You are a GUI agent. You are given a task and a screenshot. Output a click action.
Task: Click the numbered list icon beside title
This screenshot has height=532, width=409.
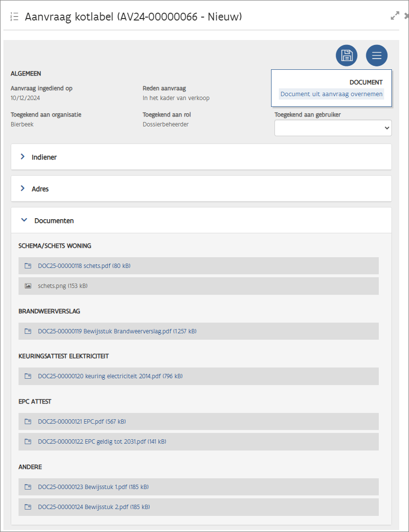(14, 17)
